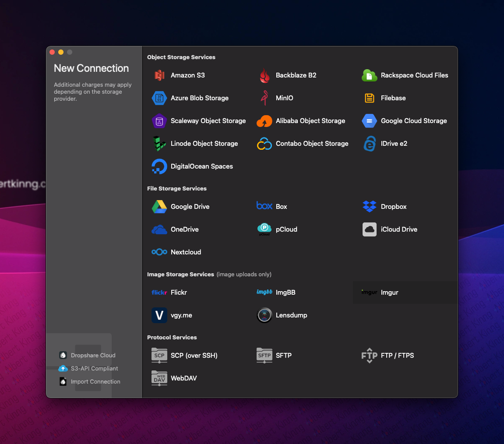Click the MinIO flamingo icon
The width and height of the screenshot is (504, 444).
coord(264,98)
